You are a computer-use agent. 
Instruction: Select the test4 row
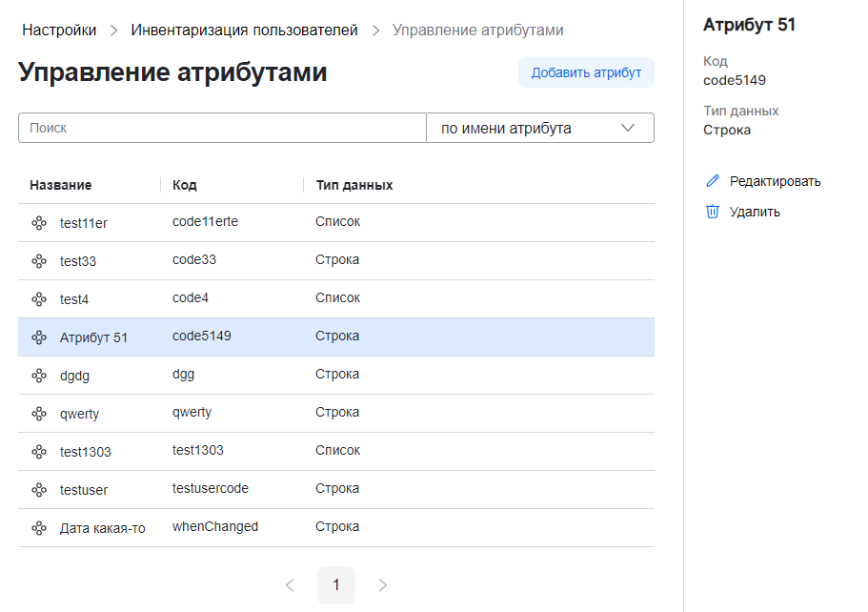tap(335, 298)
